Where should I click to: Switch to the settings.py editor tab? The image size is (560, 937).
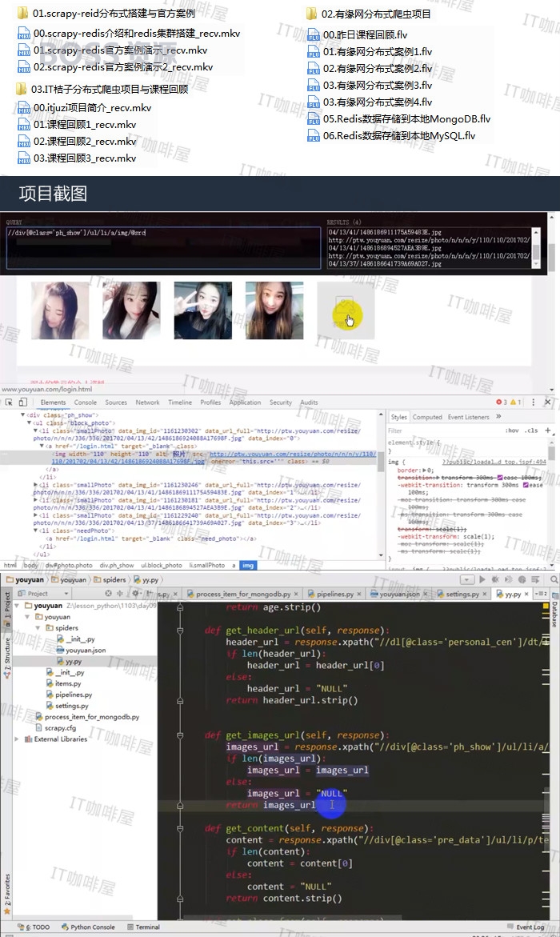(462, 594)
